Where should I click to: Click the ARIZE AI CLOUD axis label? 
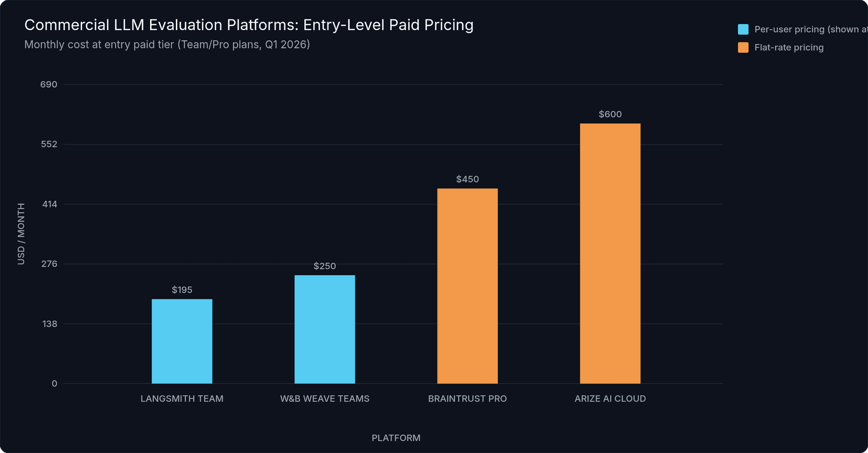pyautogui.click(x=610, y=399)
